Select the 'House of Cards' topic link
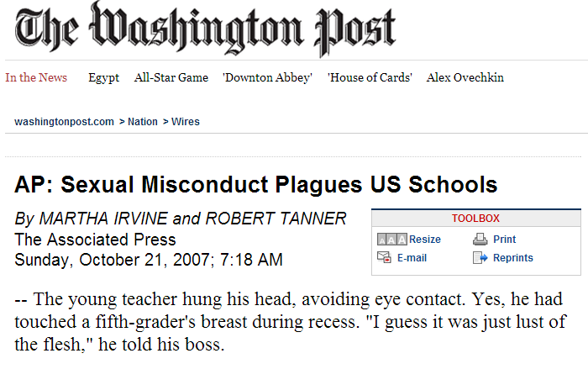The image size is (588, 369). point(370,77)
